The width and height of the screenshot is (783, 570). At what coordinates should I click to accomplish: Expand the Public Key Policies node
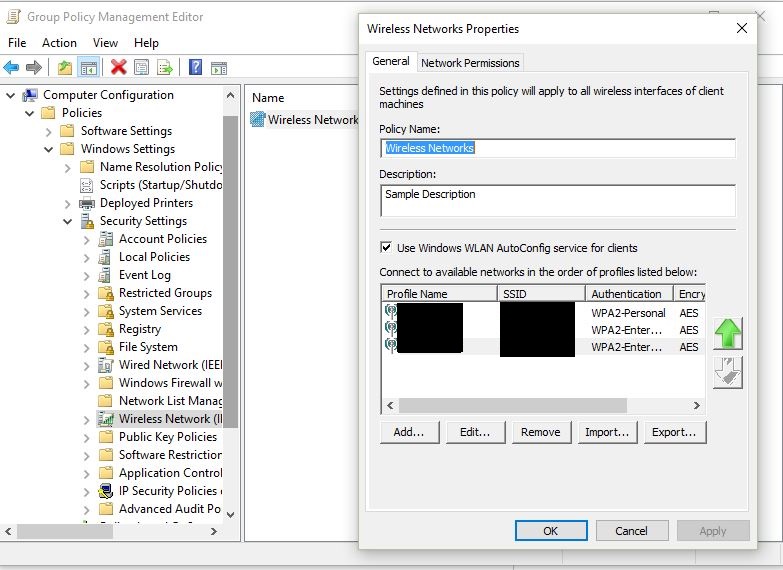(86, 438)
